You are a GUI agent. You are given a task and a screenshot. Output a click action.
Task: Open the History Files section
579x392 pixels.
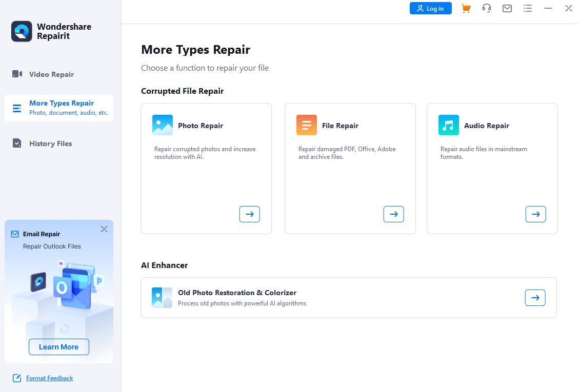(50, 143)
